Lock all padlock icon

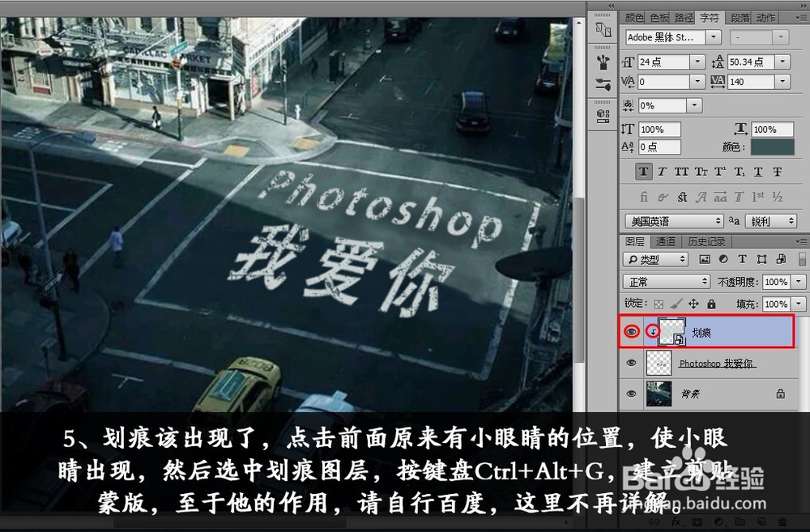pyautogui.click(x=711, y=304)
